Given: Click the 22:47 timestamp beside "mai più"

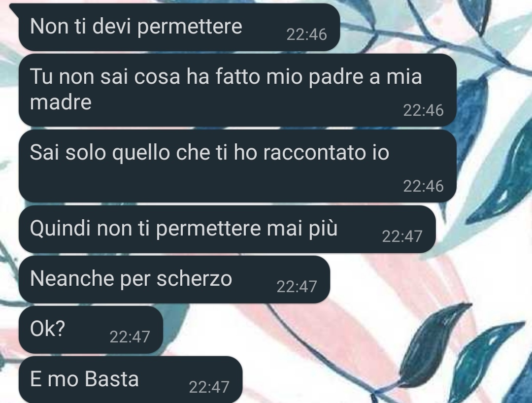Looking at the screenshot, I should tap(402, 236).
